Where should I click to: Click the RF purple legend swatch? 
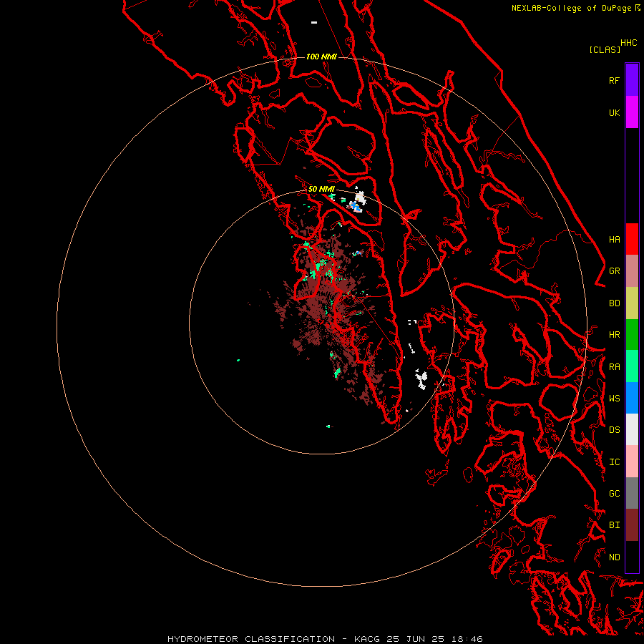click(x=632, y=80)
